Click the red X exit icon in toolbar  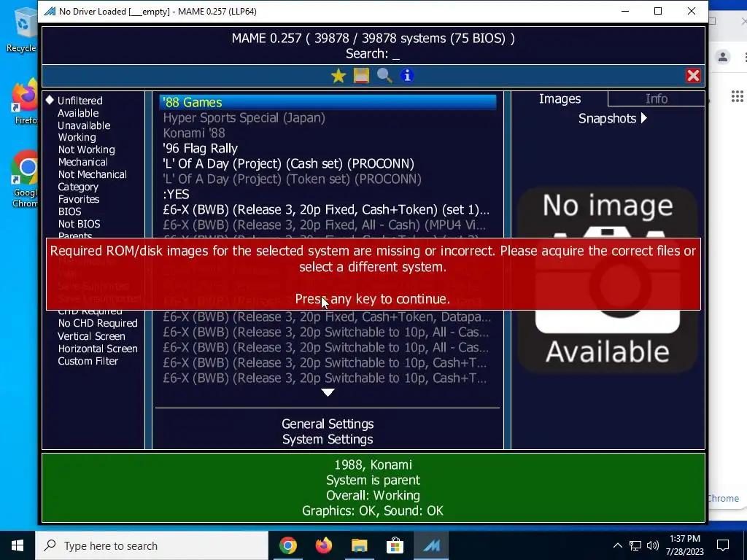coord(693,76)
